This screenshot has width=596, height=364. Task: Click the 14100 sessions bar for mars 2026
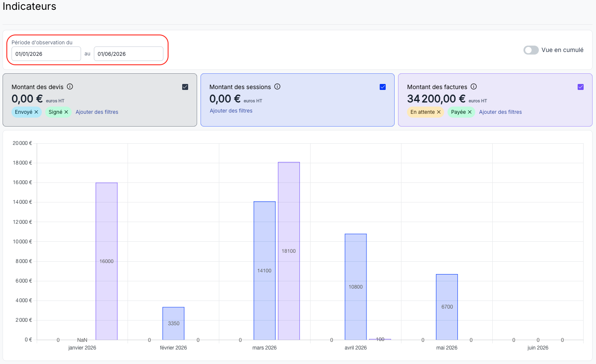point(265,271)
